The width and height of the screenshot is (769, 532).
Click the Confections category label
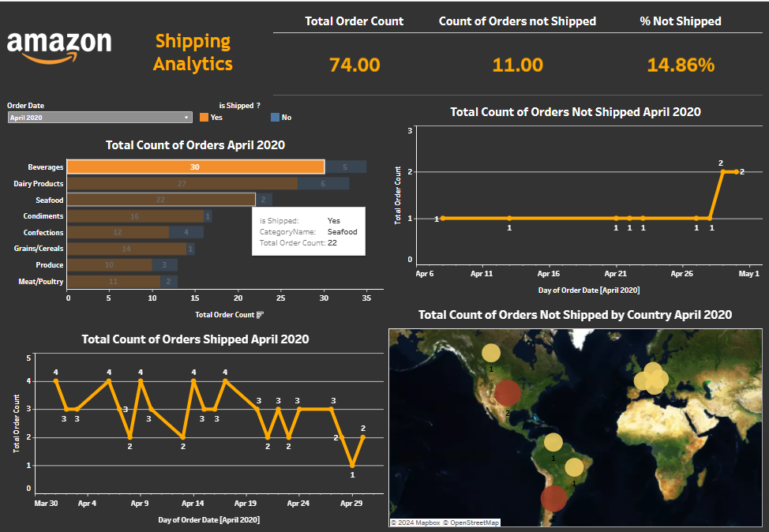point(43,232)
